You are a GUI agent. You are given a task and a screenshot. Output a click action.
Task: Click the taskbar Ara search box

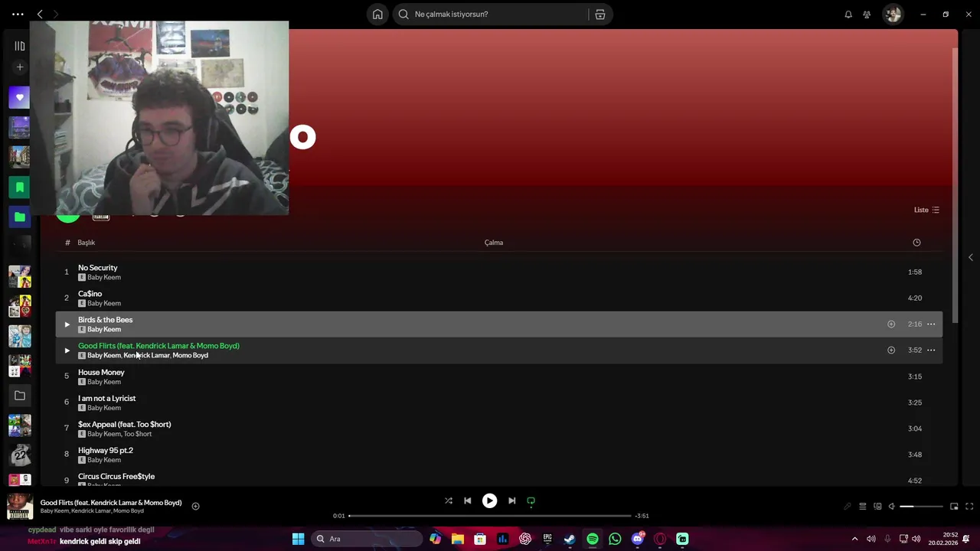pos(367,539)
